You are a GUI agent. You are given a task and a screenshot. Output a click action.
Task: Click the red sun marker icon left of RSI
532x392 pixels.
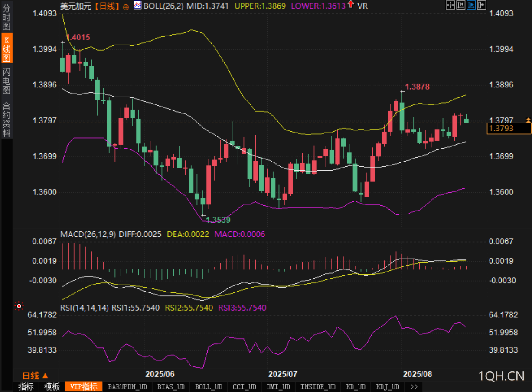coord(19,306)
